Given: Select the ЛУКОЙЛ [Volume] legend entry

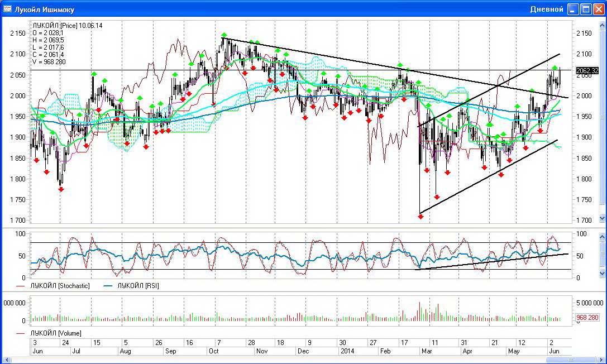Looking at the screenshot, I should tap(49, 333).
